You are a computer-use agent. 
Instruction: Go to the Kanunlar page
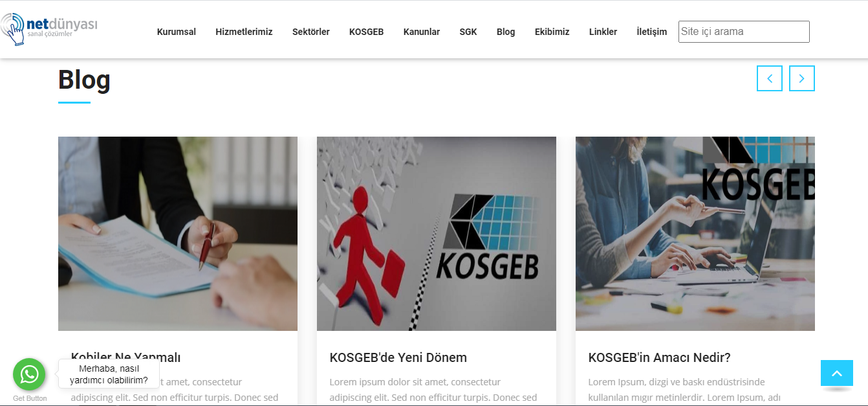pyautogui.click(x=422, y=32)
